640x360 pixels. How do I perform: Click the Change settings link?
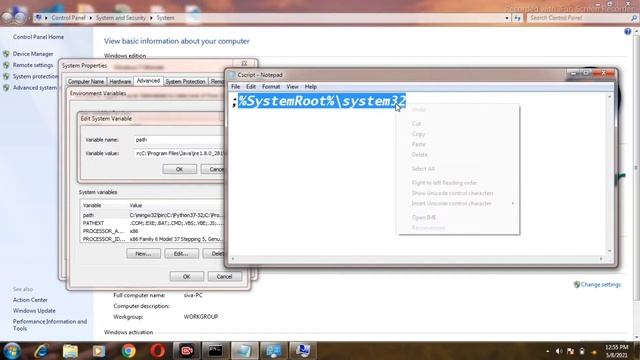[x=600, y=284]
